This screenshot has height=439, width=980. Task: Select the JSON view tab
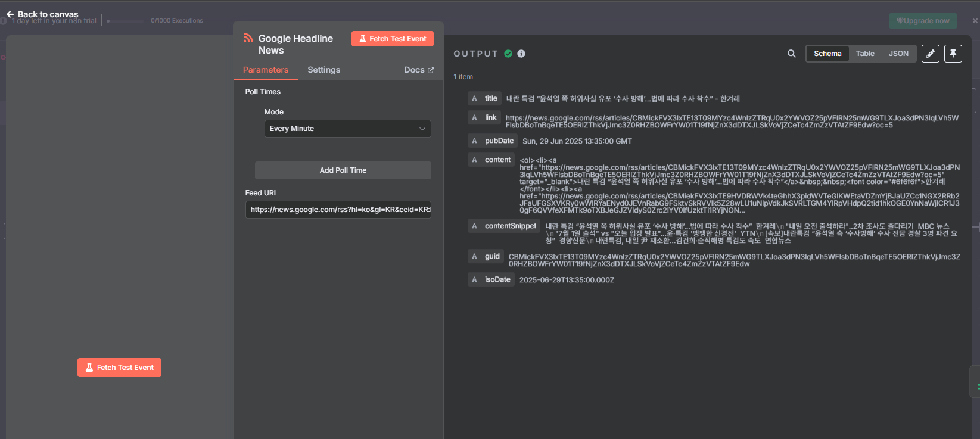[898, 54]
